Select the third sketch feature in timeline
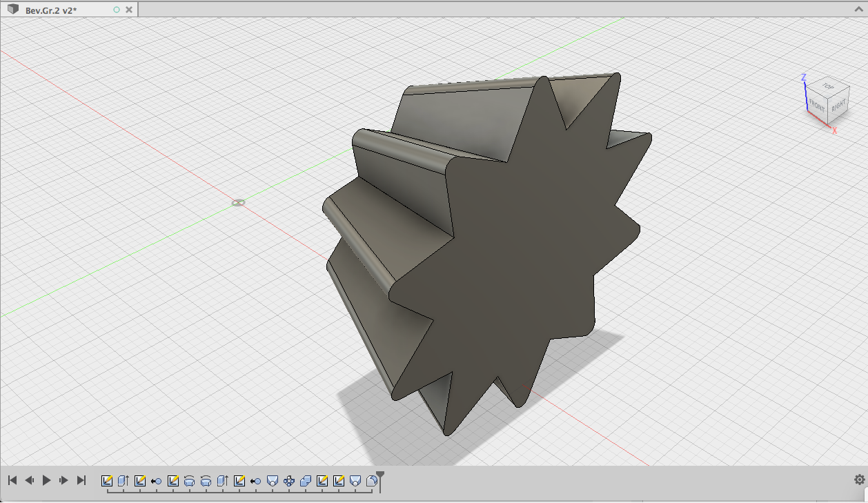The height and width of the screenshot is (503, 868). [173, 481]
